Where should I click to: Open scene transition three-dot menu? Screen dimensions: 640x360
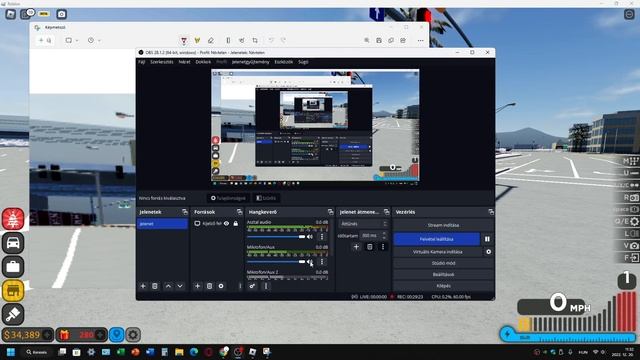tap(383, 247)
